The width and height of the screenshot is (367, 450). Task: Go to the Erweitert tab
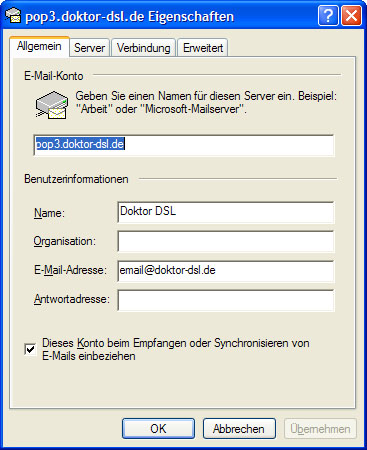(203, 48)
